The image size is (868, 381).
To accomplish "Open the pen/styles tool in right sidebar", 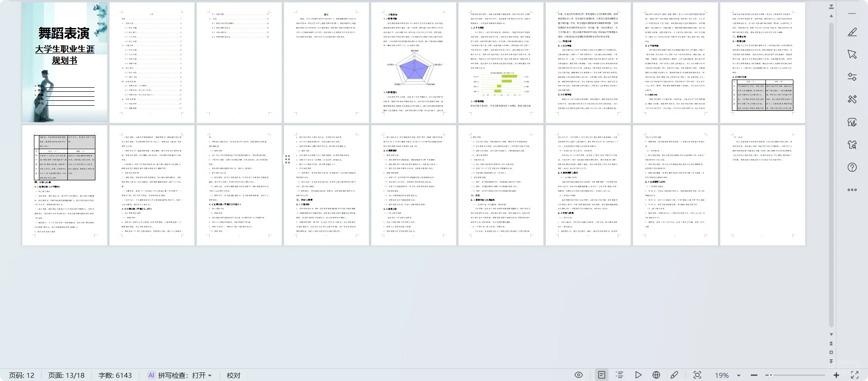I will (852, 32).
